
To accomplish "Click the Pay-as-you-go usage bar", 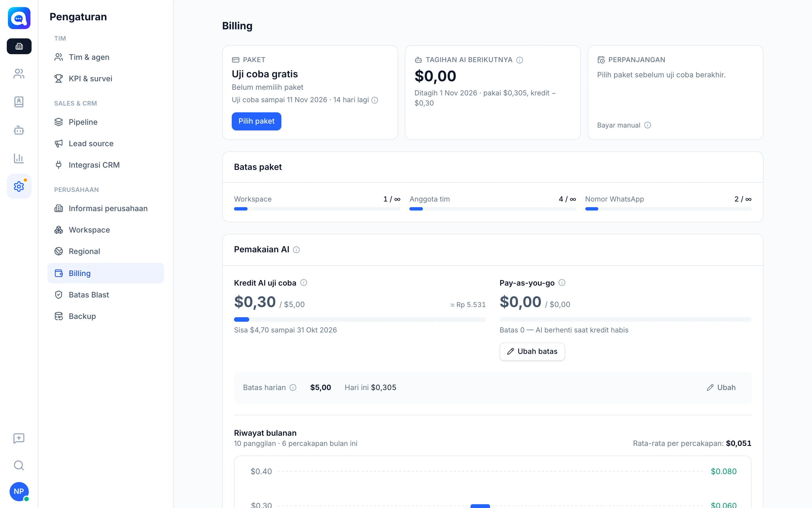I will pos(625,319).
